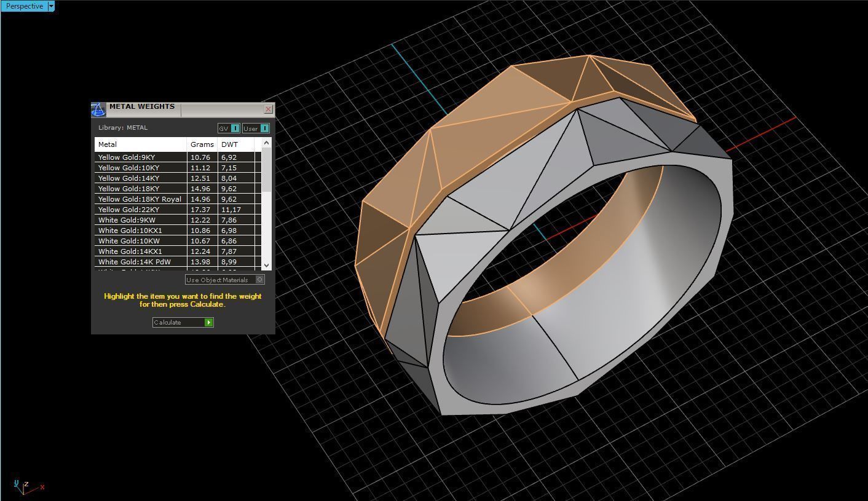Screen dimensions: 868x501
Task: Click the 6,92 DWT value
Action: click(229, 157)
